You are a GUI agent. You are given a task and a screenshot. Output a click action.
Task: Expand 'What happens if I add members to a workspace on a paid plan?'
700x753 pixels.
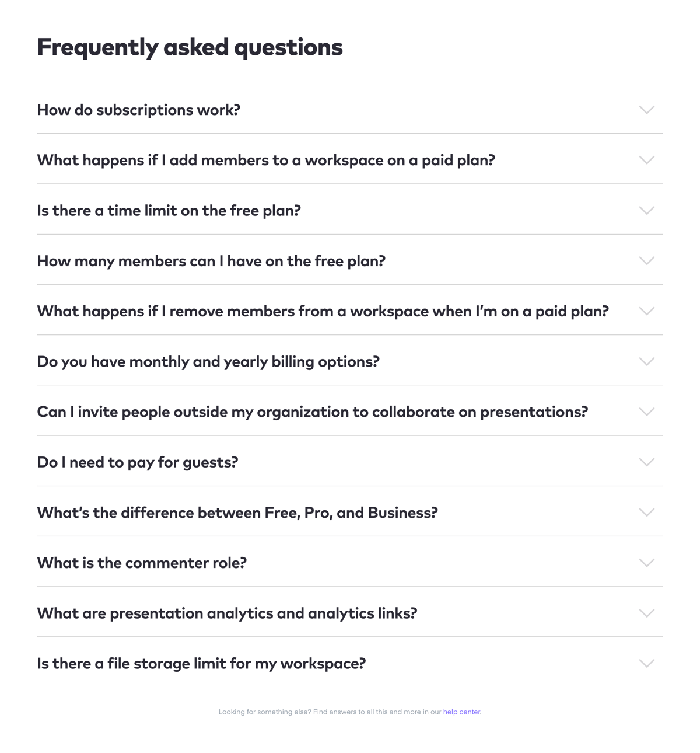point(646,160)
